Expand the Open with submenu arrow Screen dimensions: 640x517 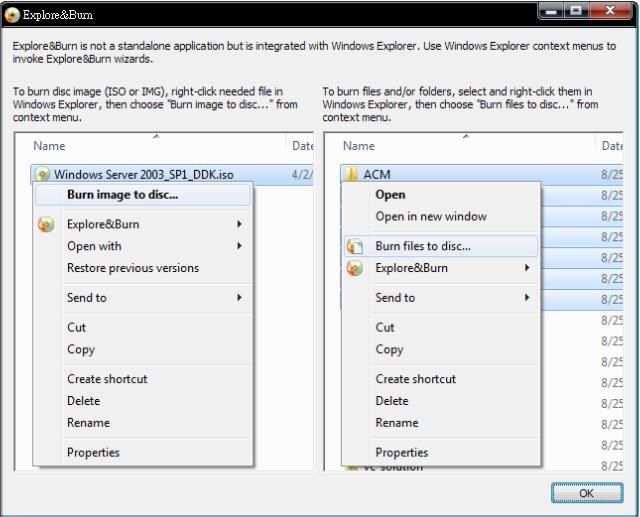(239, 246)
